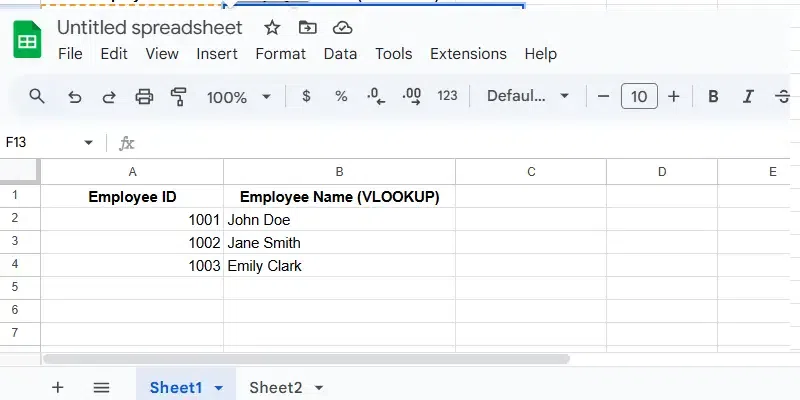800x400 pixels.
Task: Add a new sheet with plus
Action: click(58, 387)
